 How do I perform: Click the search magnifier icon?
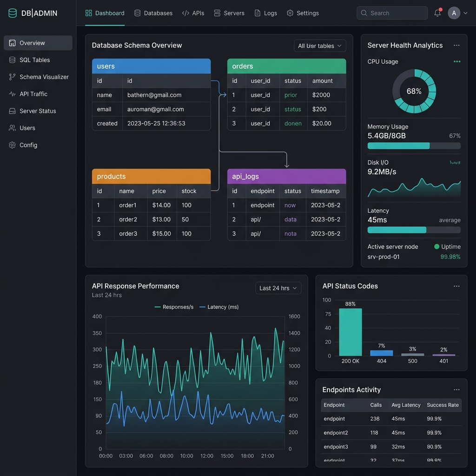pos(364,13)
